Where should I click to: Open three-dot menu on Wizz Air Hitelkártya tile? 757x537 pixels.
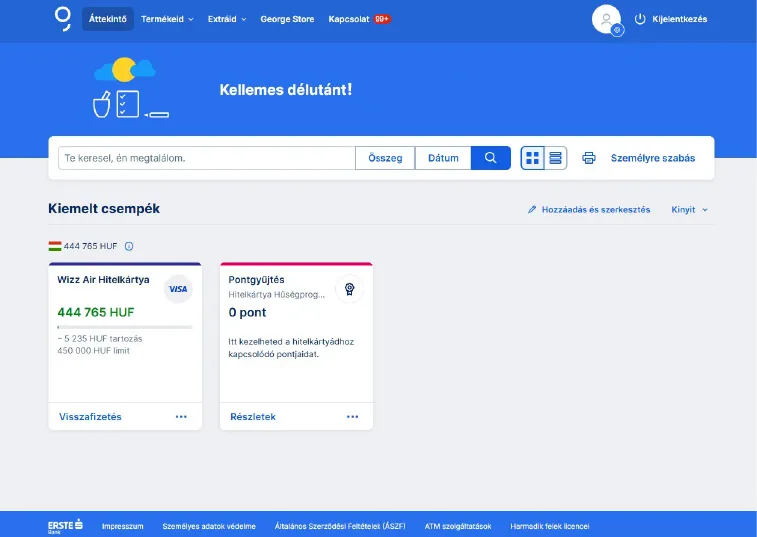(181, 417)
